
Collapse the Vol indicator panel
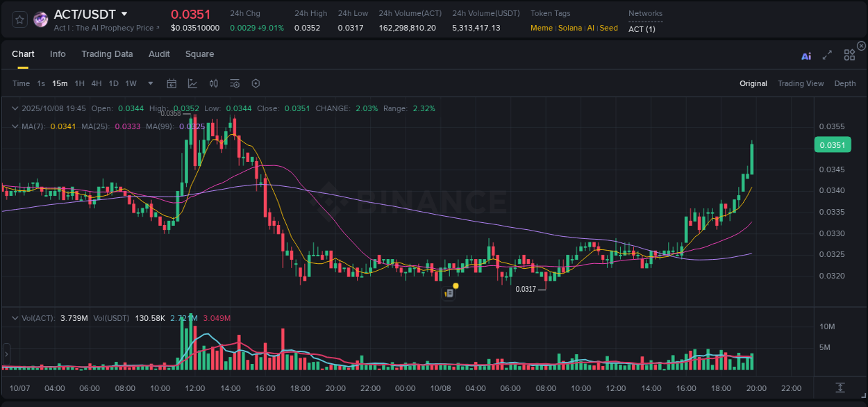tap(15, 317)
